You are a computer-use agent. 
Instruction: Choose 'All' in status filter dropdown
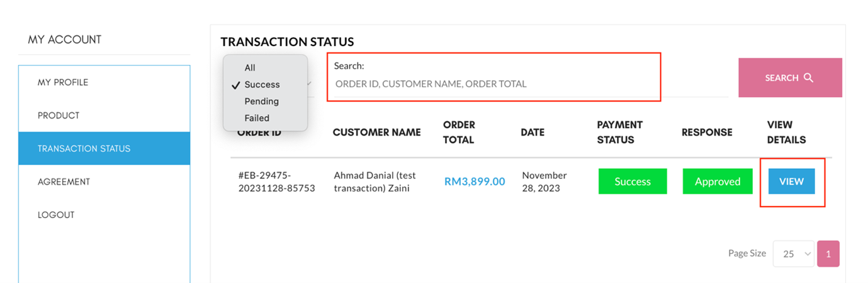[x=250, y=67]
